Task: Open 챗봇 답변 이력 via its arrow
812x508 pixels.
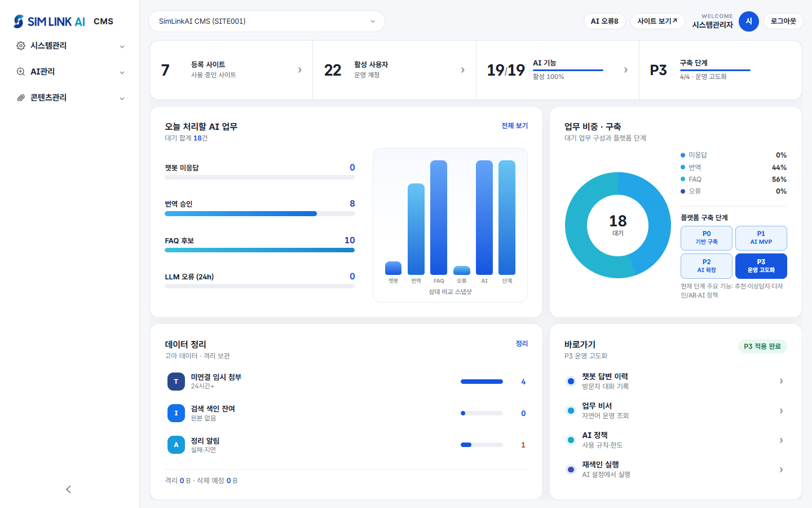Action: (x=781, y=381)
